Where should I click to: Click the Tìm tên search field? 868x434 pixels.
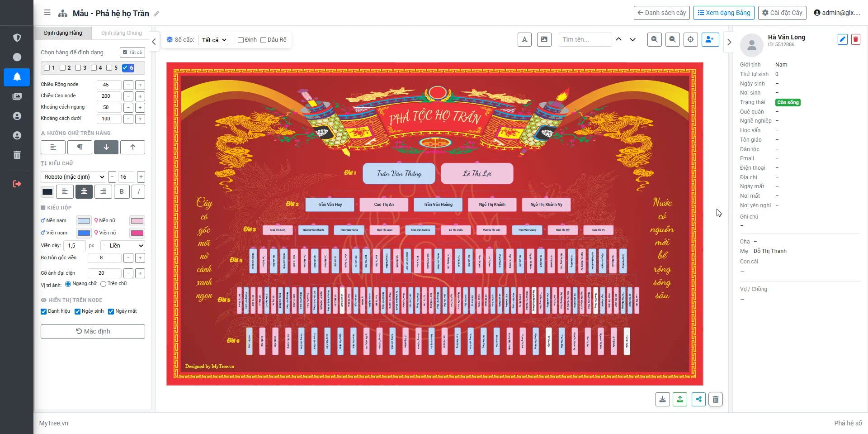585,40
